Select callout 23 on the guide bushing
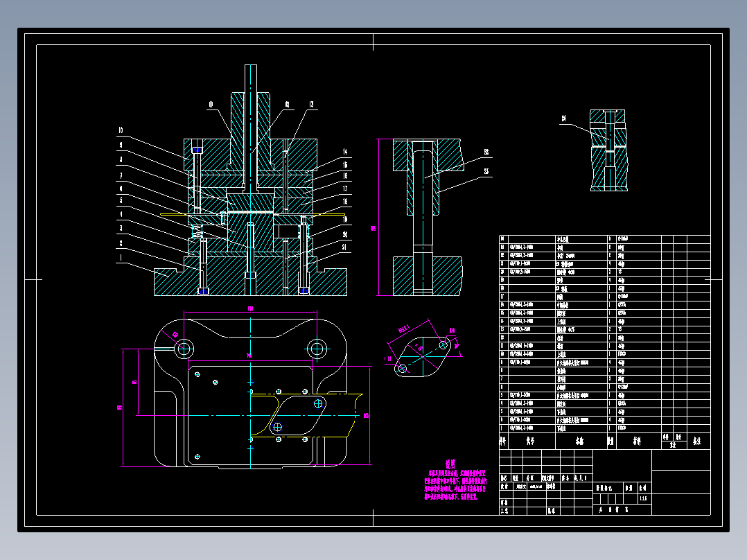 (486, 170)
